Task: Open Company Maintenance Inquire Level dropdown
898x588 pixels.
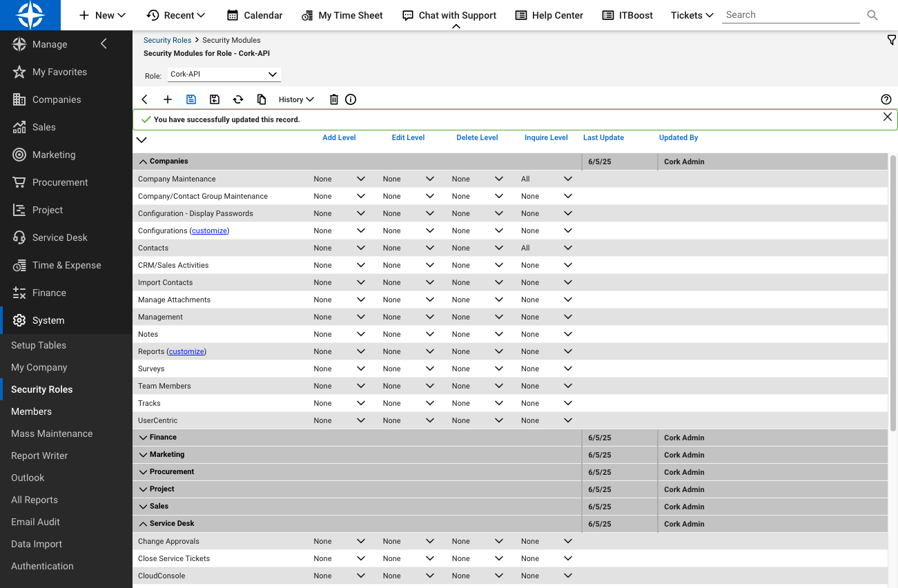Action: click(x=547, y=179)
